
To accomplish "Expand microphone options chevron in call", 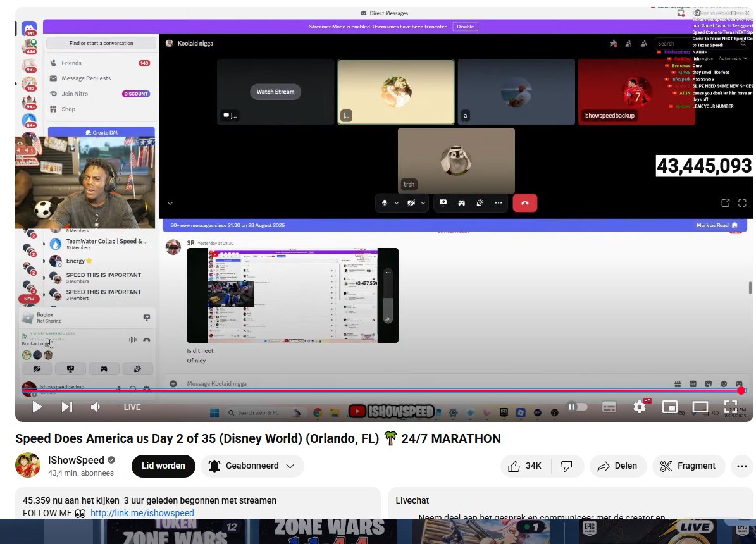I will (396, 203).
